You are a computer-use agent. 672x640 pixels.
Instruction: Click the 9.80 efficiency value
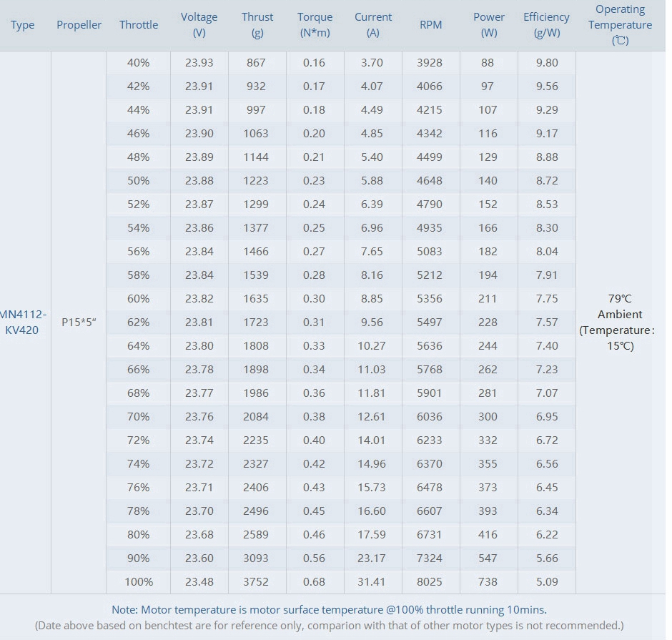pyautogui.click(x=546, y=62)
